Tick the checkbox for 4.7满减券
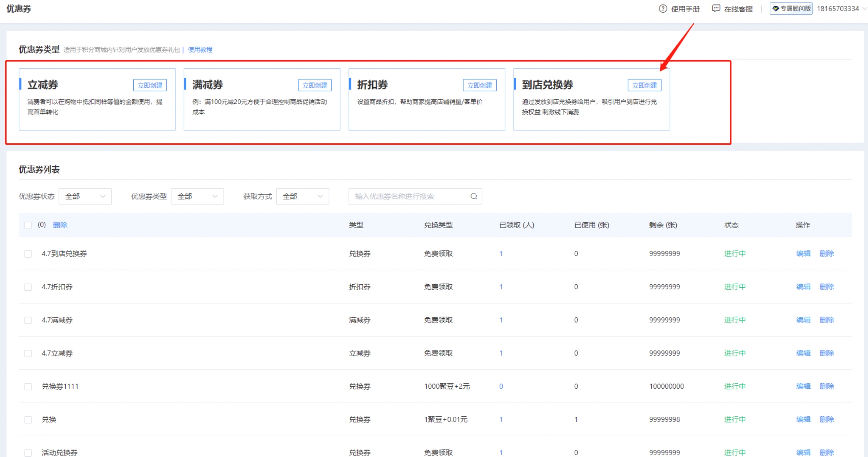 point(28,320)
